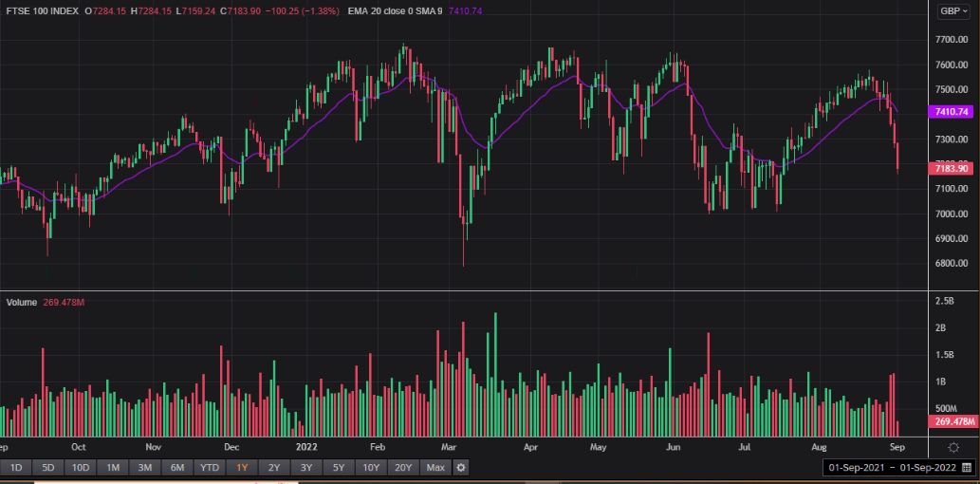The height and width of the screenshot is (484, 980).
Task: Click the 01-Sep-2021 – 01-Sep-2022 date range field
Action: (x=898, y=468)
